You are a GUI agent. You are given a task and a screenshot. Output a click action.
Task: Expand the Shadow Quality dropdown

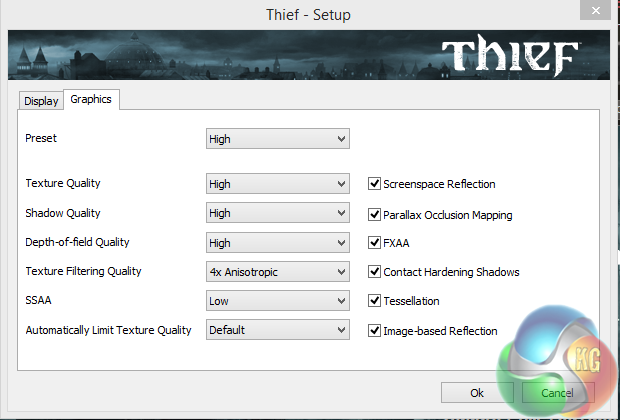click(278, 213)
